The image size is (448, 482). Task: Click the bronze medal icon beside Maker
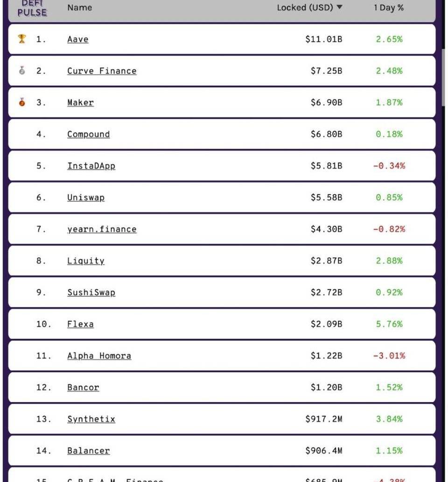(22, 102)
